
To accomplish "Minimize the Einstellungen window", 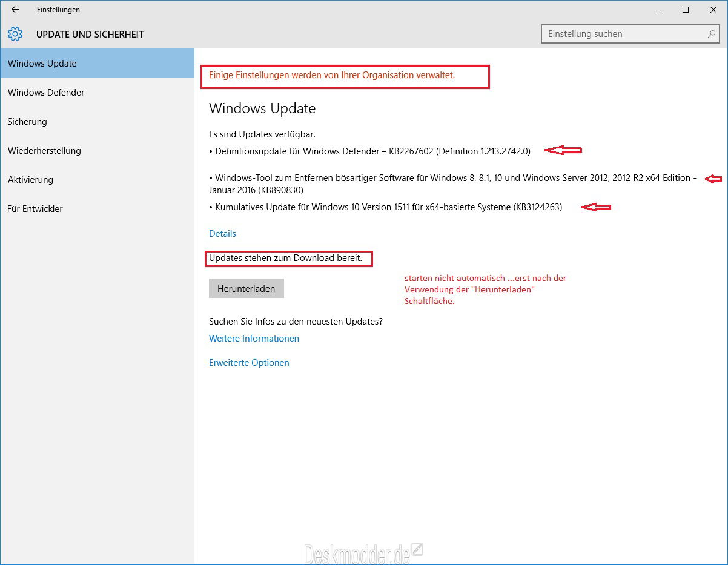I will [x=658, y=10].
